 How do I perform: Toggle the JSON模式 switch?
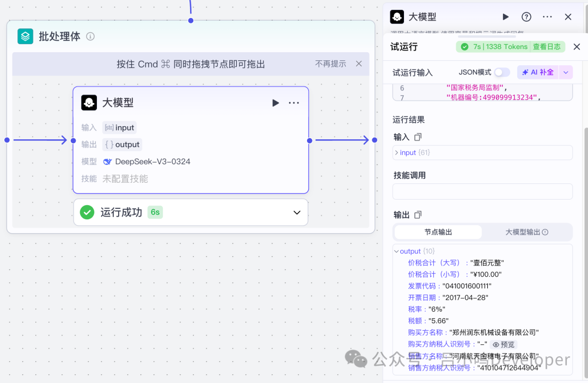point(502,72)
